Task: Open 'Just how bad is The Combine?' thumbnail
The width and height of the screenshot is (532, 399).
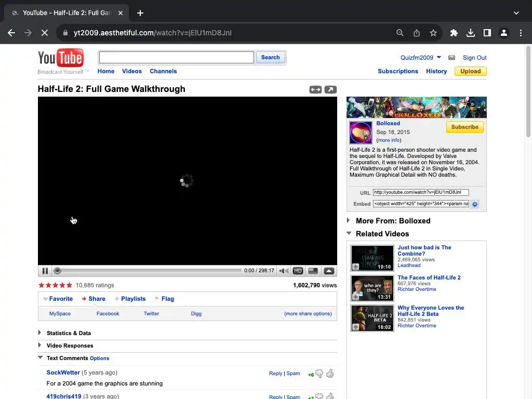Action: coord(372,258)
